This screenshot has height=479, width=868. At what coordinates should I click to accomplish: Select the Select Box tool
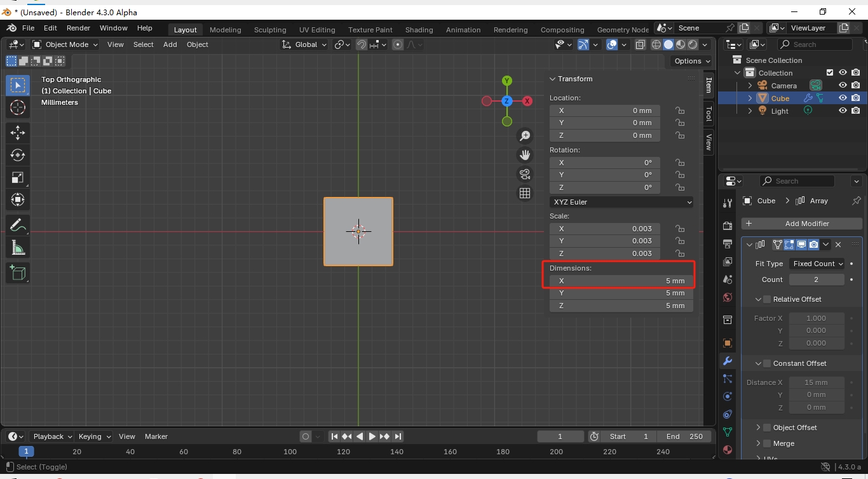[x=18, y=85]
